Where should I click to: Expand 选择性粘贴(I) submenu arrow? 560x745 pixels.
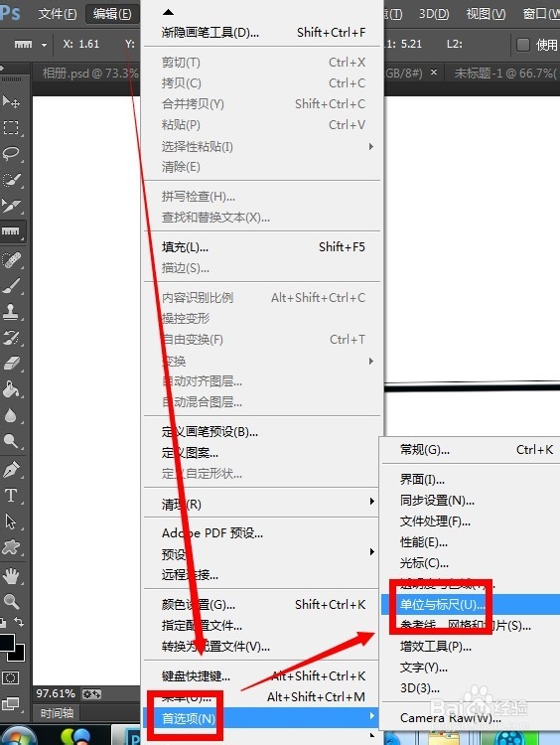pos(371,146)
